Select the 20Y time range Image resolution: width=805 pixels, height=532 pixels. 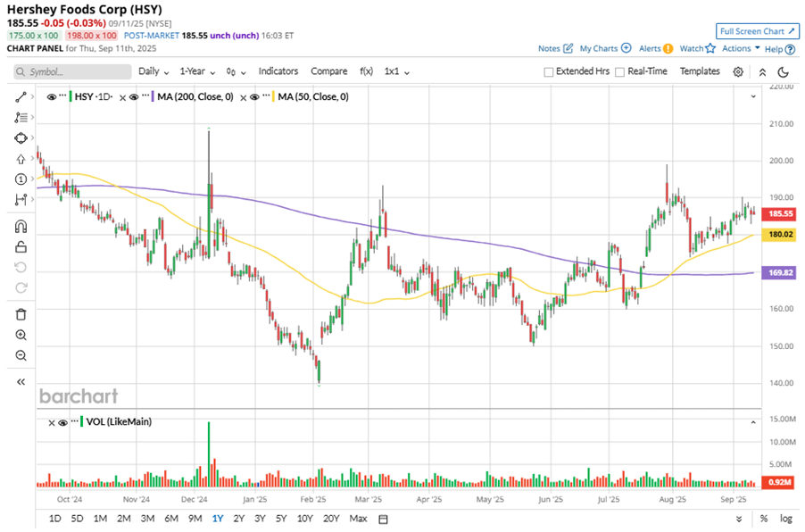pyautogui.click(x=331, y=519)
